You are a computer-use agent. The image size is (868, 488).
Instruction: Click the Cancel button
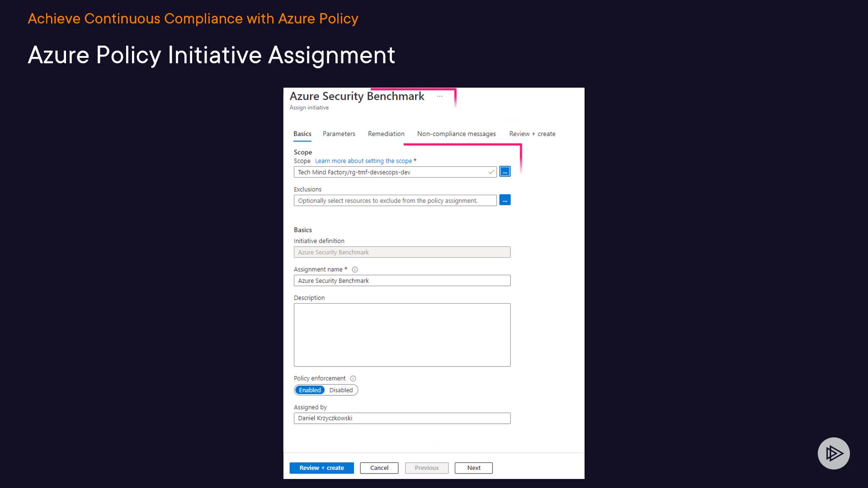coord(379,468)
